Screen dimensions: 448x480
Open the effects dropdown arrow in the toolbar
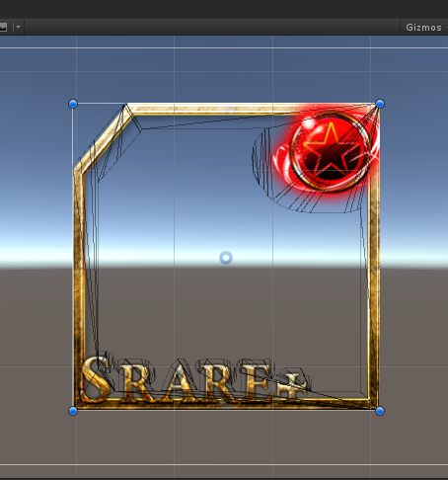click(18, 27)
